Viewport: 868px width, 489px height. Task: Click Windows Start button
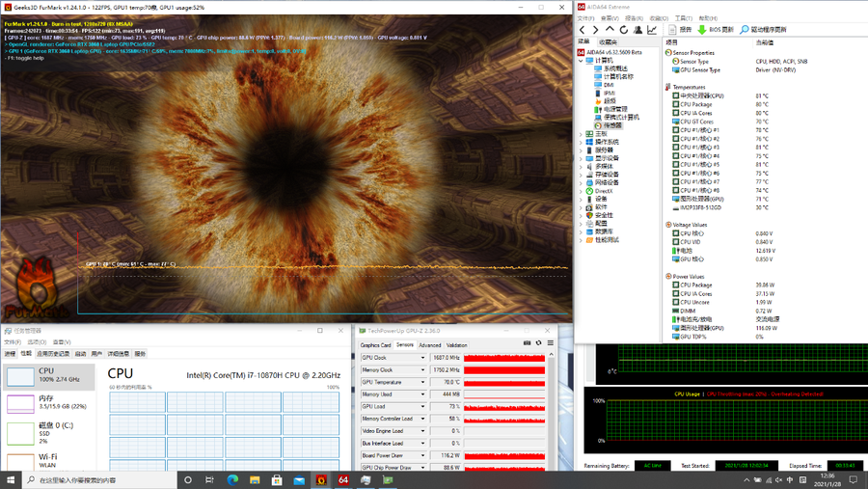tap(11, 480)
